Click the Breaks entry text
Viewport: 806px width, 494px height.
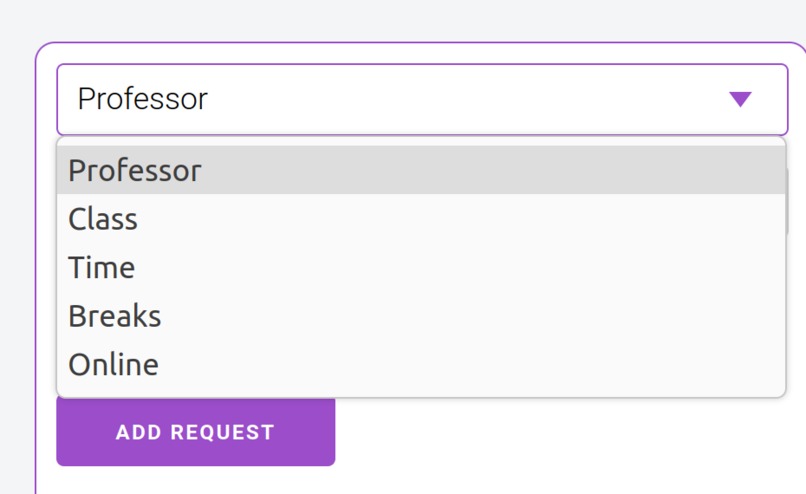pyautogui.click(x=115, y=316)
